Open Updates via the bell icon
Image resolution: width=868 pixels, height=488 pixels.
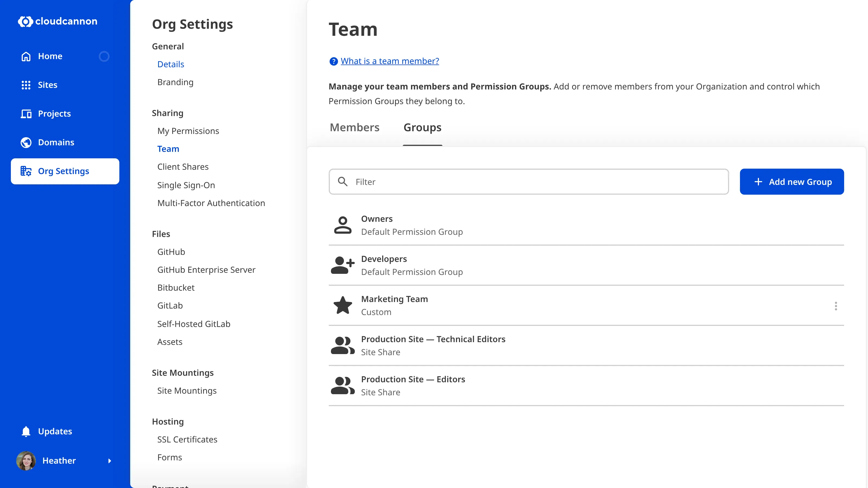26,431
